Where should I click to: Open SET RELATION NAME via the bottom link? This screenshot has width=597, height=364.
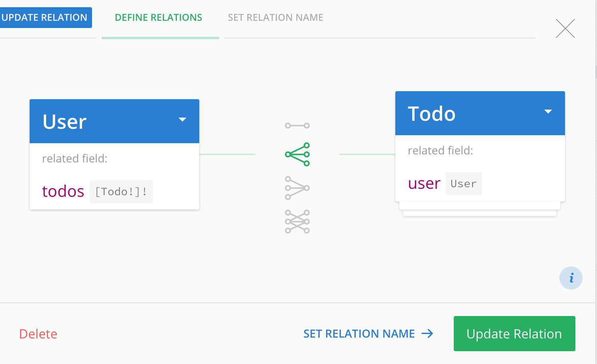tap(359, 334)
